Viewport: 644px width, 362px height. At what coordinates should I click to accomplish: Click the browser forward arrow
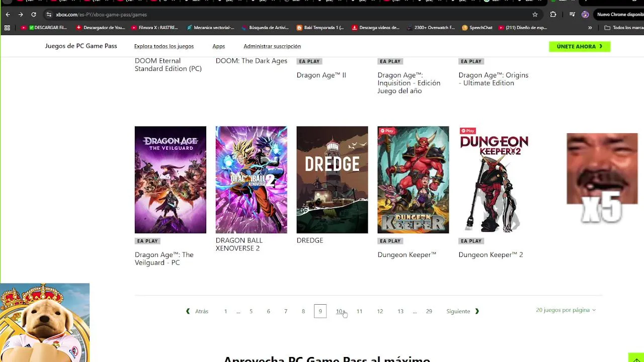pos(21,15)
